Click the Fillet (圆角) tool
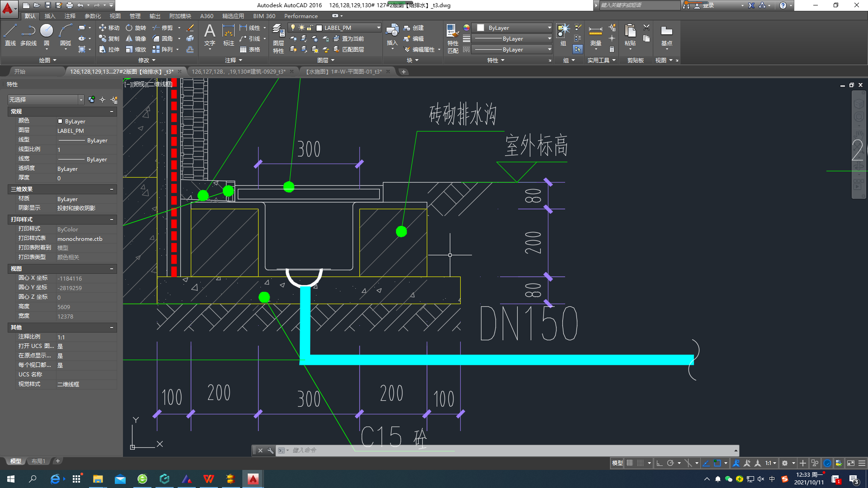The height and width of the screenshot is (488, 868). (x=162, y=38)
